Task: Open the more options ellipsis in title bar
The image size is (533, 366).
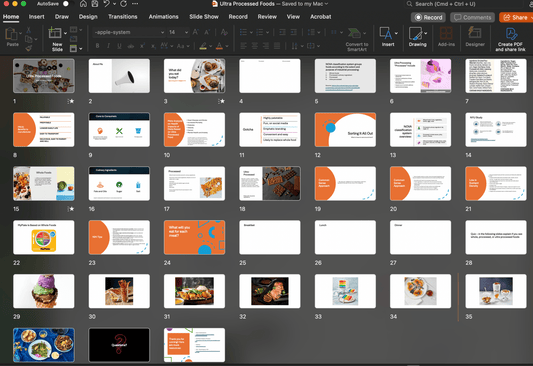Action: coord(135,4)
